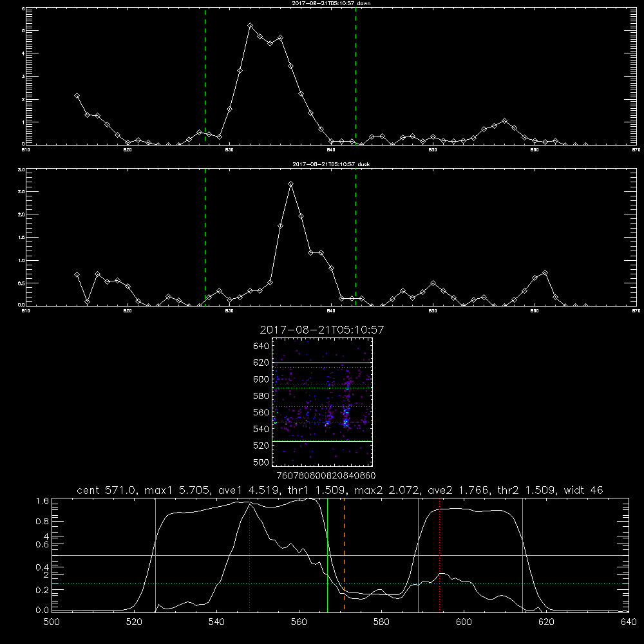This screenshot has width=644, height=644.
Task: Select the highest diamond data point in dawn plot
Action: coord(250,26)
